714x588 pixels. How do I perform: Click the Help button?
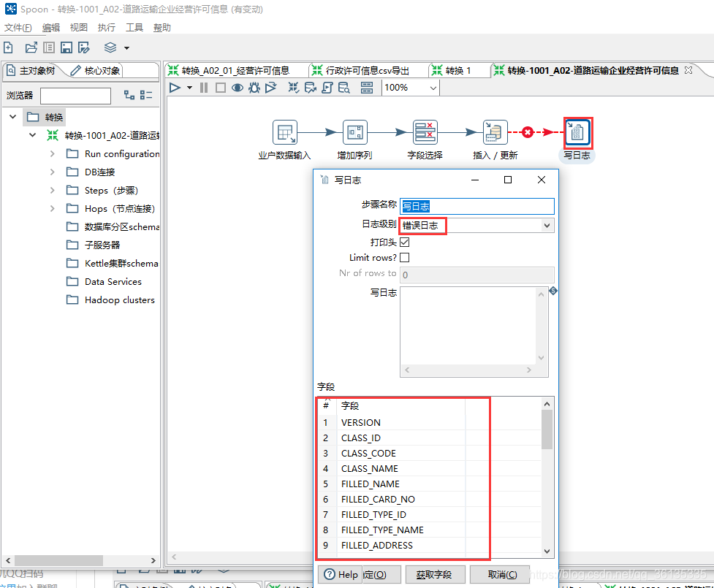tap(341, 574)
